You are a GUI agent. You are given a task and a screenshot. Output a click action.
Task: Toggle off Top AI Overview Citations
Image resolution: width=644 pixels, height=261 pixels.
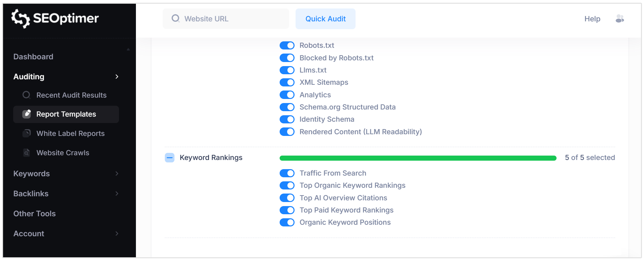tap(287, 198)
